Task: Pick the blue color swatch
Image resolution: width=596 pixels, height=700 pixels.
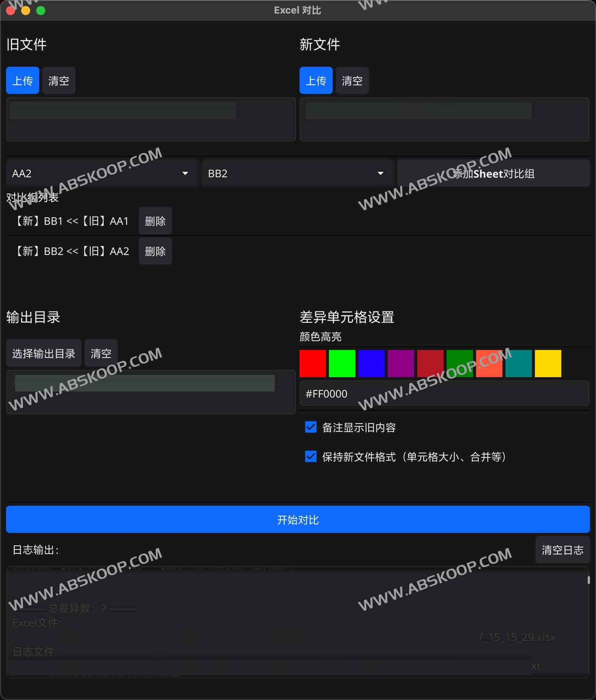Action: click(x=372, y=364)
